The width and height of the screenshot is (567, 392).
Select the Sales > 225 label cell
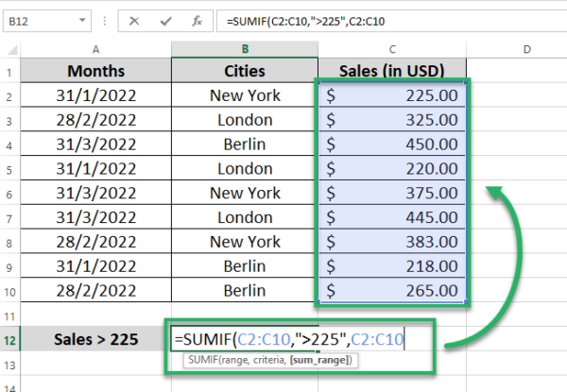point(95,339)
